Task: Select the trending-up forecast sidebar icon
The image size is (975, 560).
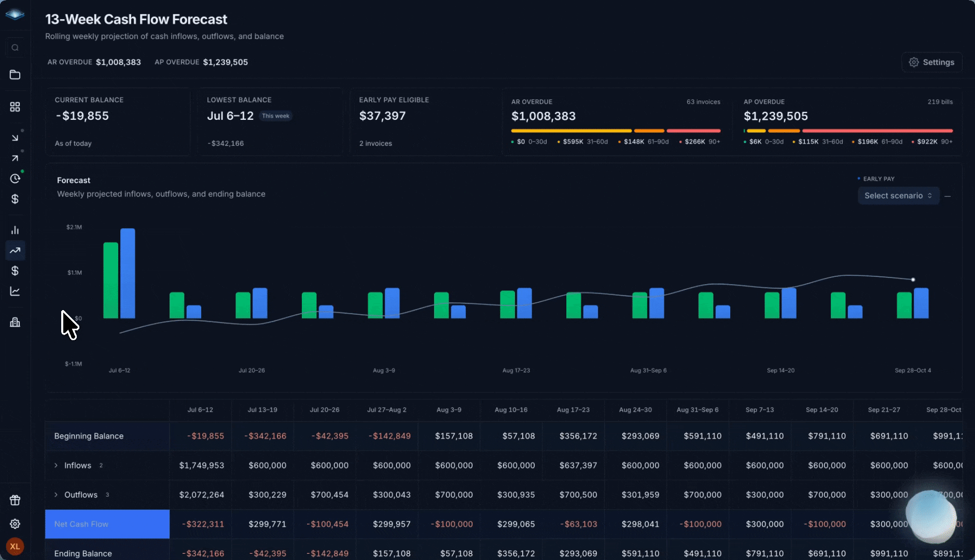Action: point(15,250)
